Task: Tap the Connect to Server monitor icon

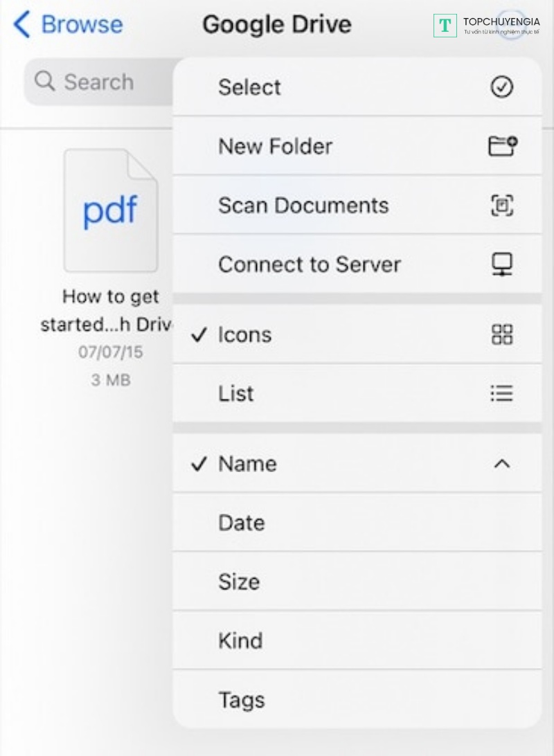Action: click(x=501, y=264)
